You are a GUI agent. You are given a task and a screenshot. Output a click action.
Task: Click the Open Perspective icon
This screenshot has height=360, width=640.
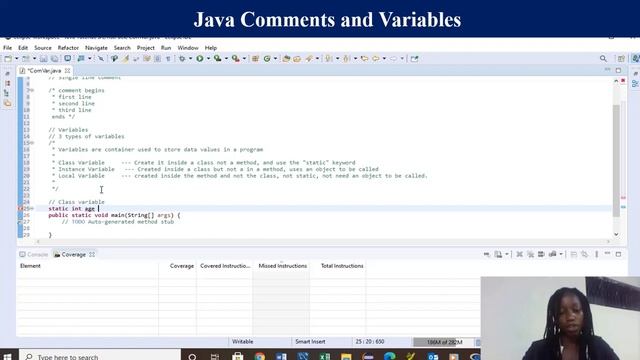pyautogui.click(x=621, y=59)
